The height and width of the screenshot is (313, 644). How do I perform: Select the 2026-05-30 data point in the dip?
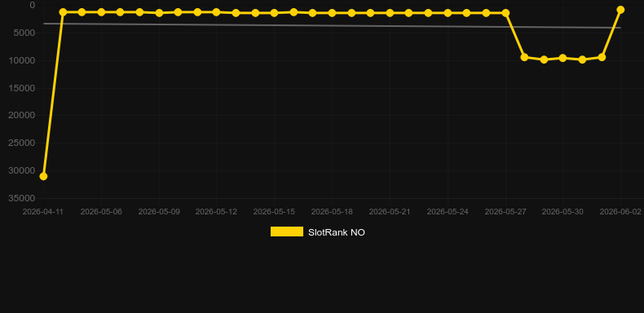pos(562,58)
